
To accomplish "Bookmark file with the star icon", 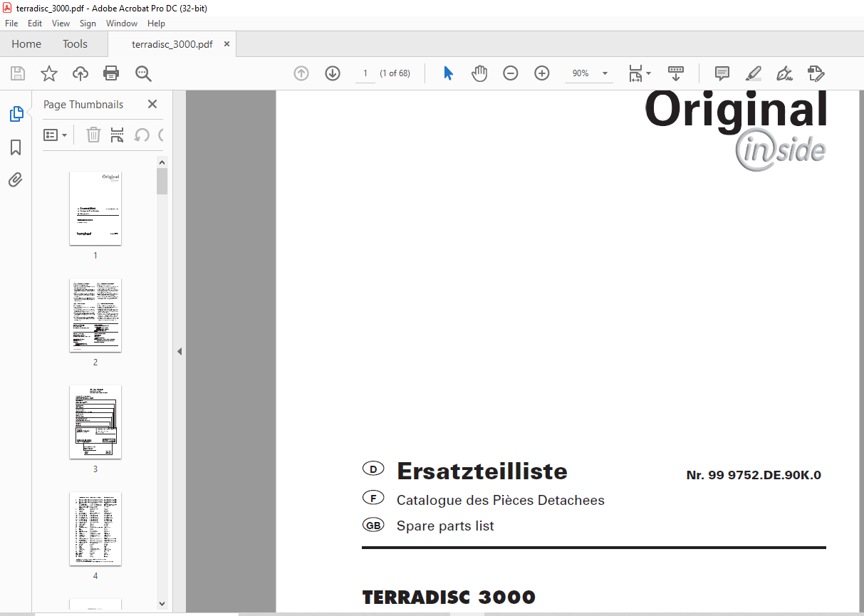I will pyautogui.click(x=49, y=73).
